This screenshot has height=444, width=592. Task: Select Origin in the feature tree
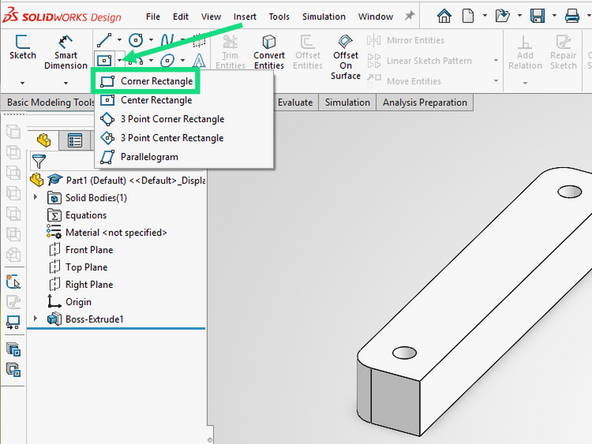69,302
